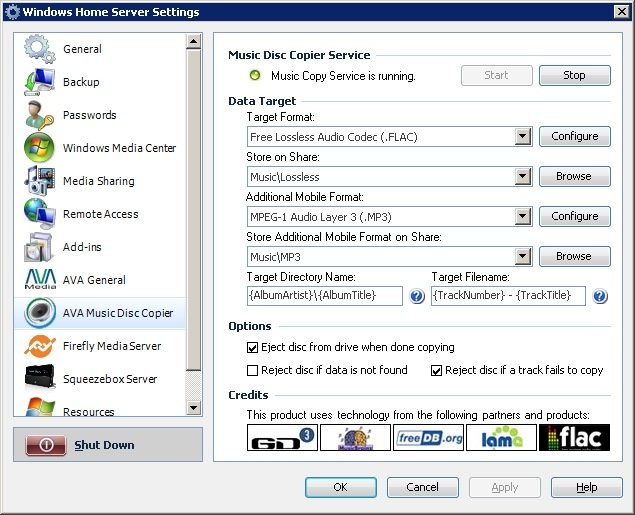Click the Firefly Media Server orange icon
The height and width of the screenshot is (515, 635).
pyautogui.click(x=39, y=346)
